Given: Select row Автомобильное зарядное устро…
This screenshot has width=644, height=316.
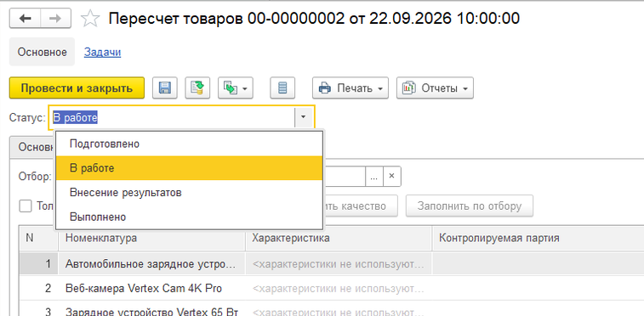Looking at the screenshot, I should [x=152, y=264].
